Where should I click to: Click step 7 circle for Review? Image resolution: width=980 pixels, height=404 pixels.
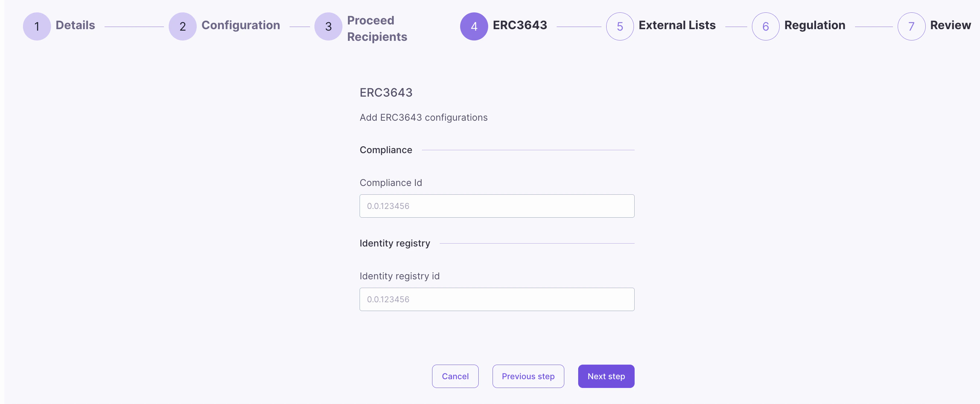(x=911, y=26)
